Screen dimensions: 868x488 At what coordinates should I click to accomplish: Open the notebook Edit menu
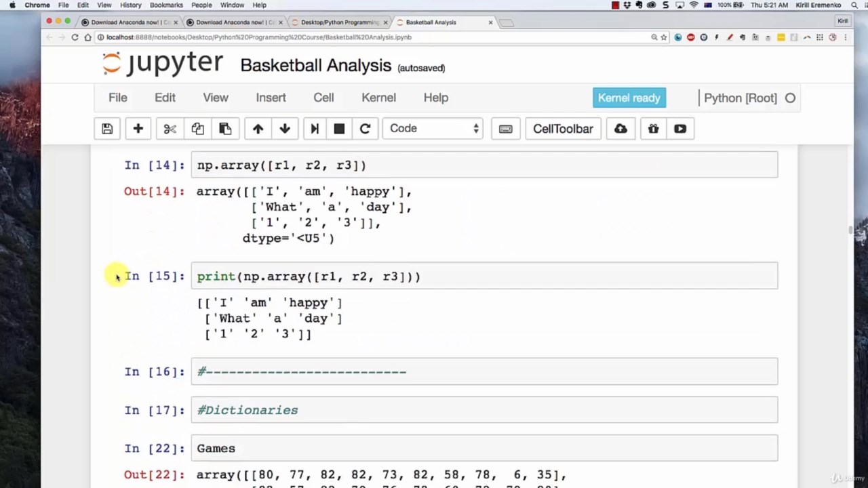coord(165,98)
